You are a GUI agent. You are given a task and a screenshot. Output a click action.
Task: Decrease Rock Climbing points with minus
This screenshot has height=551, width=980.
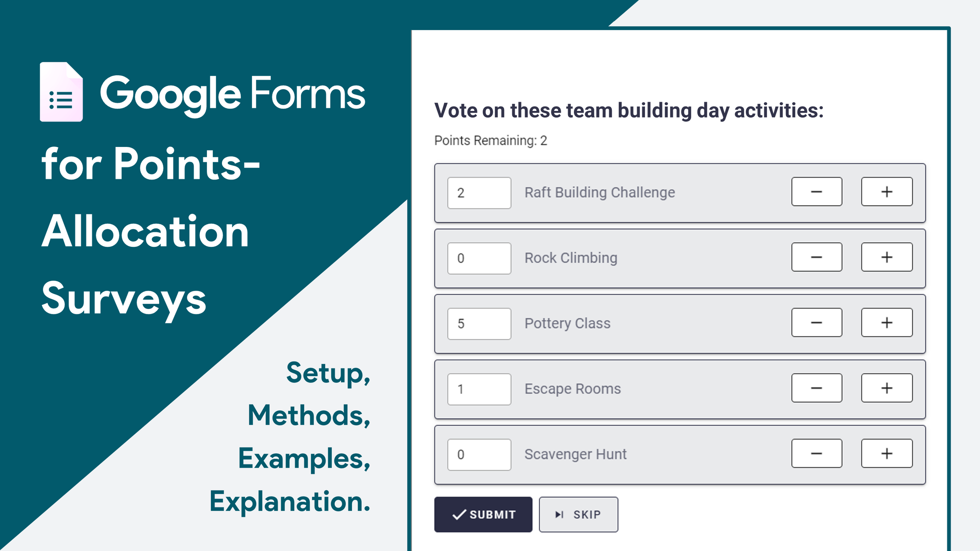tap(817, 257)
